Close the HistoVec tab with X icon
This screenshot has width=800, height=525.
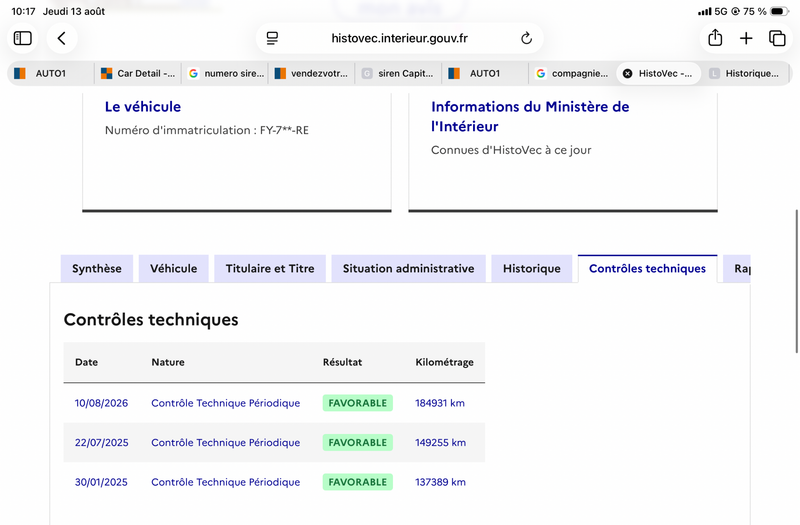pyautogui.click(x=628, y=73)
